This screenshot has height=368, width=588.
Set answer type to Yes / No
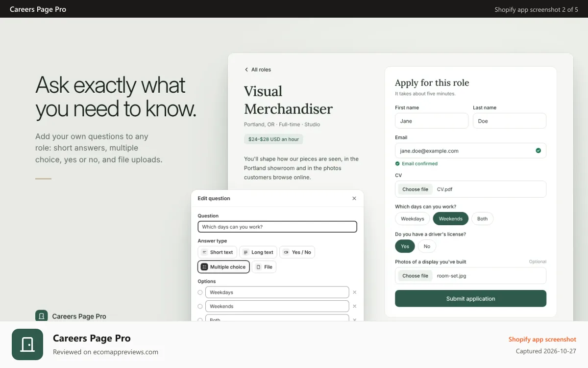[297, 252]
